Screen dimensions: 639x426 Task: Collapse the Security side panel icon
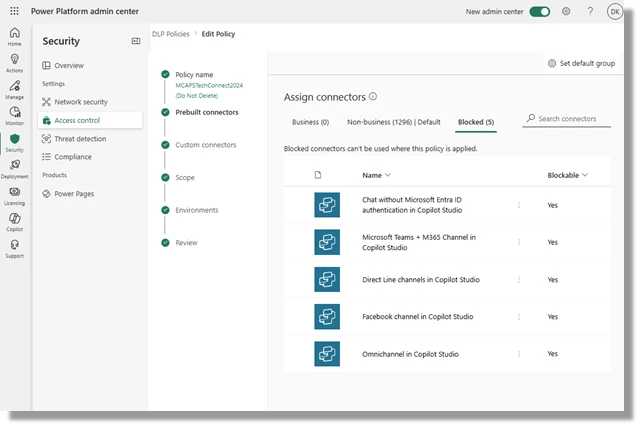tap(136, 41)
